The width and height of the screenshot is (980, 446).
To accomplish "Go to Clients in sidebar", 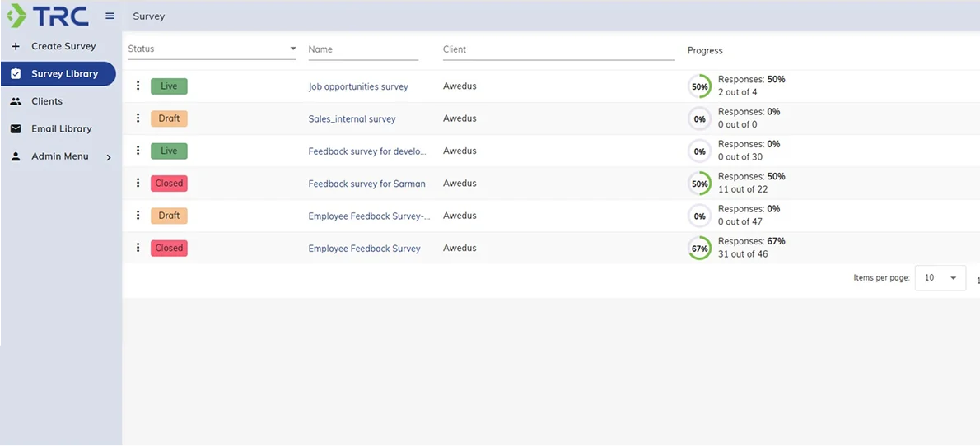I will point(58,101).
